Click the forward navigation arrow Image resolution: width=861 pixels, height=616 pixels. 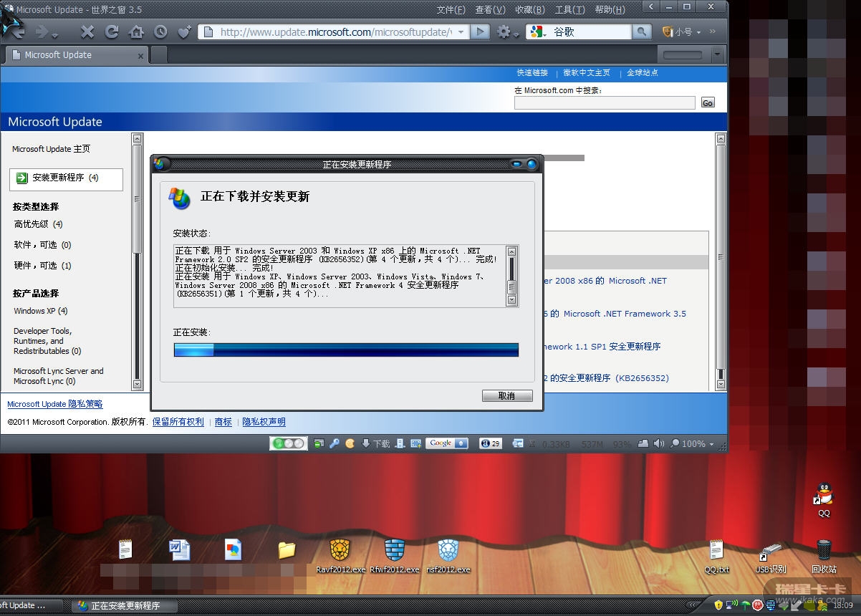click(x=42, y=32)
